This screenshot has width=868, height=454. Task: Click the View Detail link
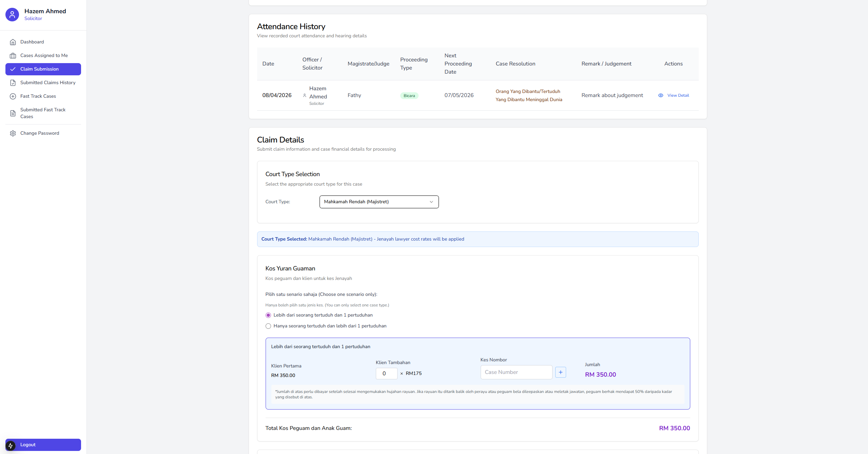tap(678, 95)
